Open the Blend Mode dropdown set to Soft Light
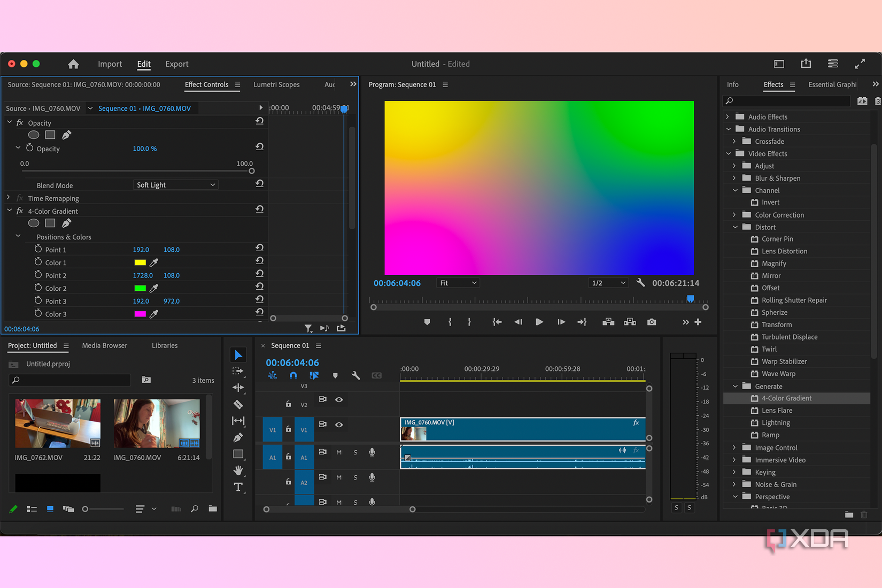The width and height of the screenshot is (882, 588). [x=175, y=184]
